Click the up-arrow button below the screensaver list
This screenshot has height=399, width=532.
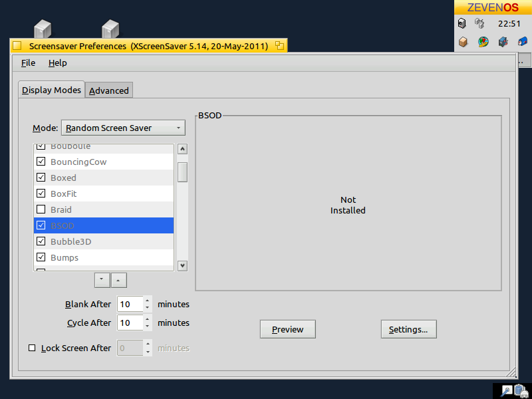[x=119, y=280]
